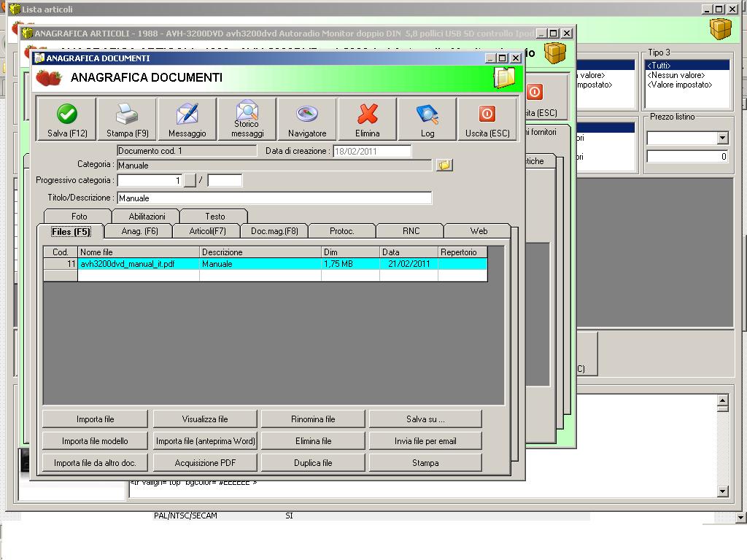The height and width of the screenshot is (560, 747).
Task: Click the small button beside Progressivo categoria
Action: pos(190,181)
